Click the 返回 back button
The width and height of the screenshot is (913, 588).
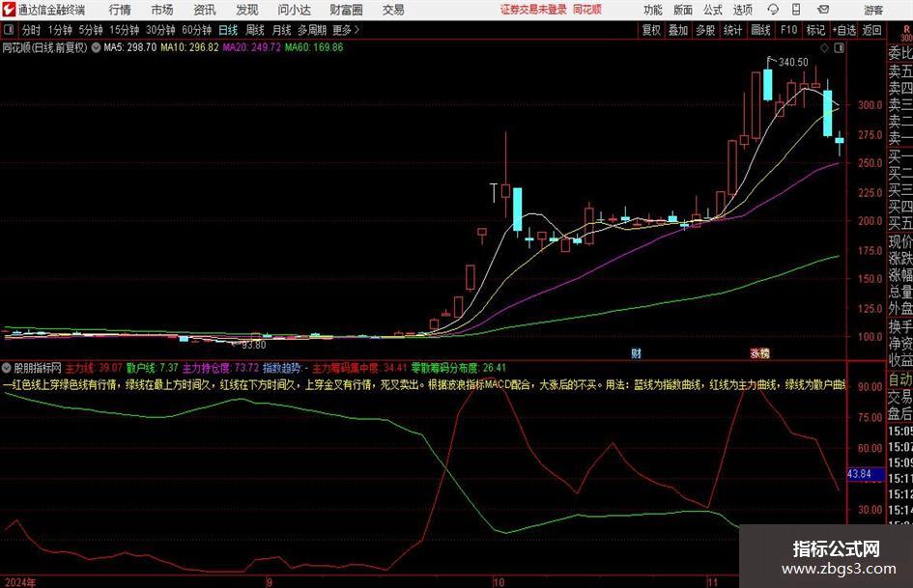tap(871, 30)
